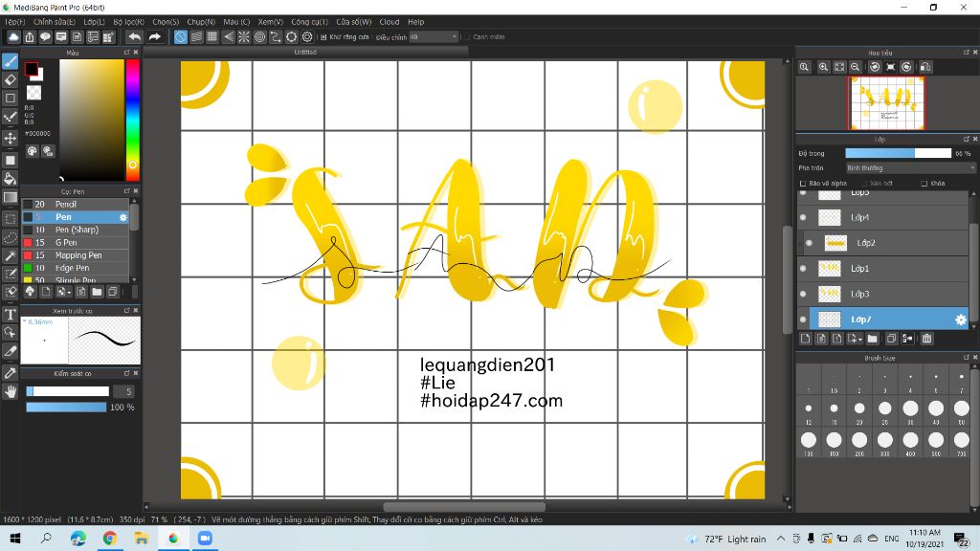Select the Pencil brush in list
Image resolution: width=980 pixels, height=551 pixels.
point(76,205)
